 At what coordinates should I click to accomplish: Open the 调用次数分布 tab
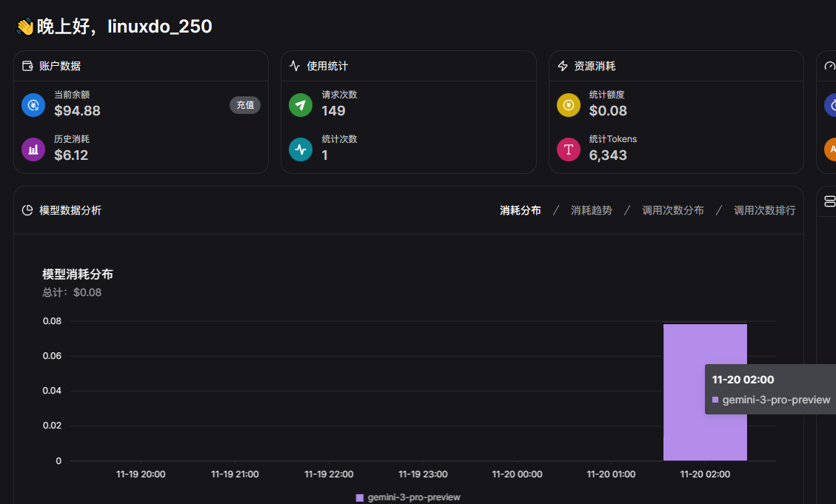point(673,210)
